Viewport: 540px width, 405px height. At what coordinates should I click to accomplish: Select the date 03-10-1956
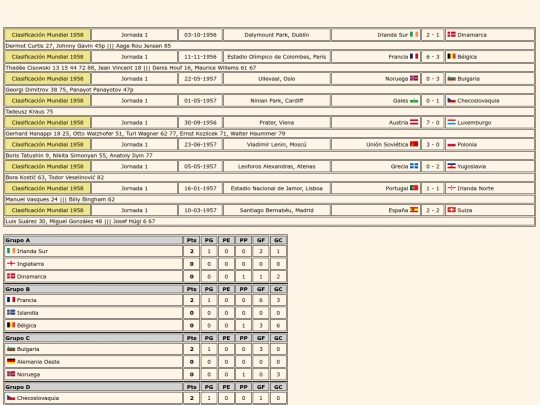click(200, 35)
